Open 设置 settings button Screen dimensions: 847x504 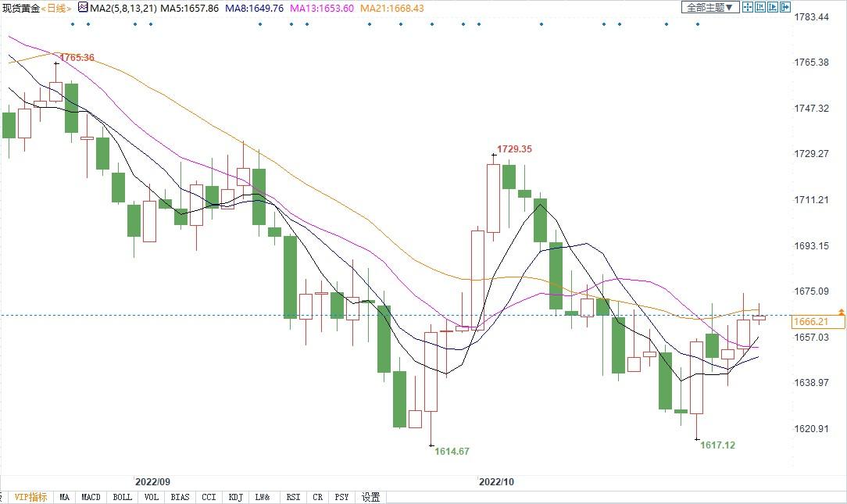(x=370, y=497)
